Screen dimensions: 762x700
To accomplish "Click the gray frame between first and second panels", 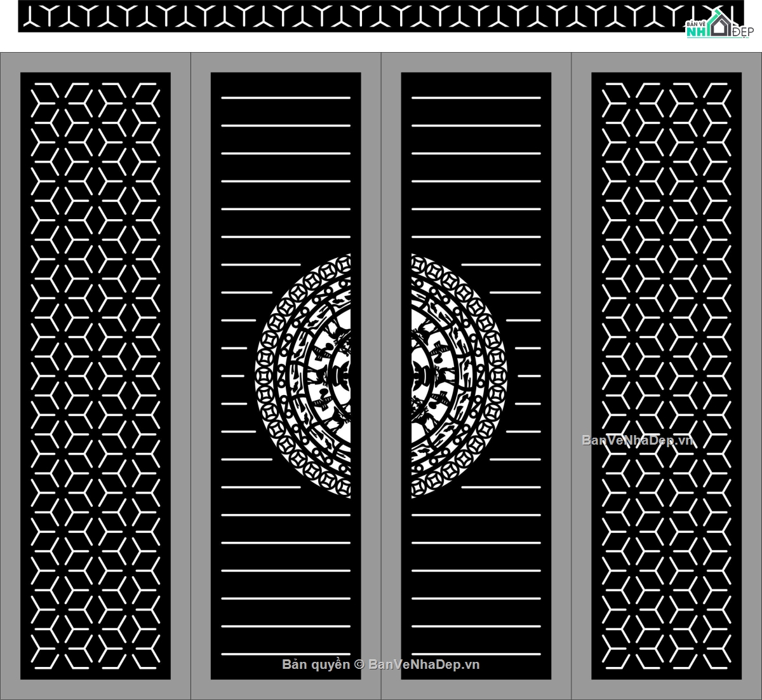I will (x=190, y=376).
